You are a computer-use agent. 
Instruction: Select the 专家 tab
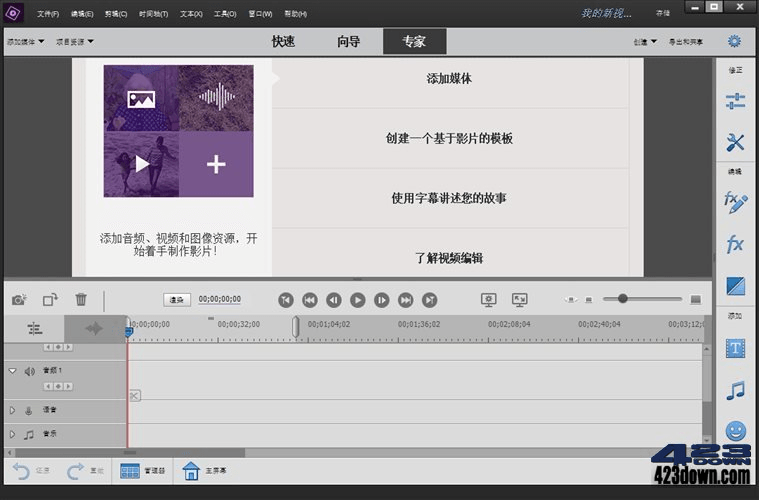click(414, 41)
